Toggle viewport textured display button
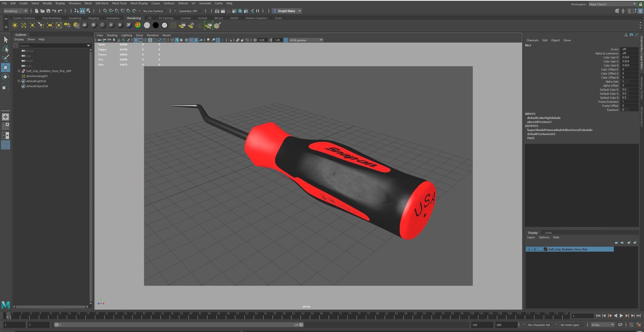 [x=191, y=40]
